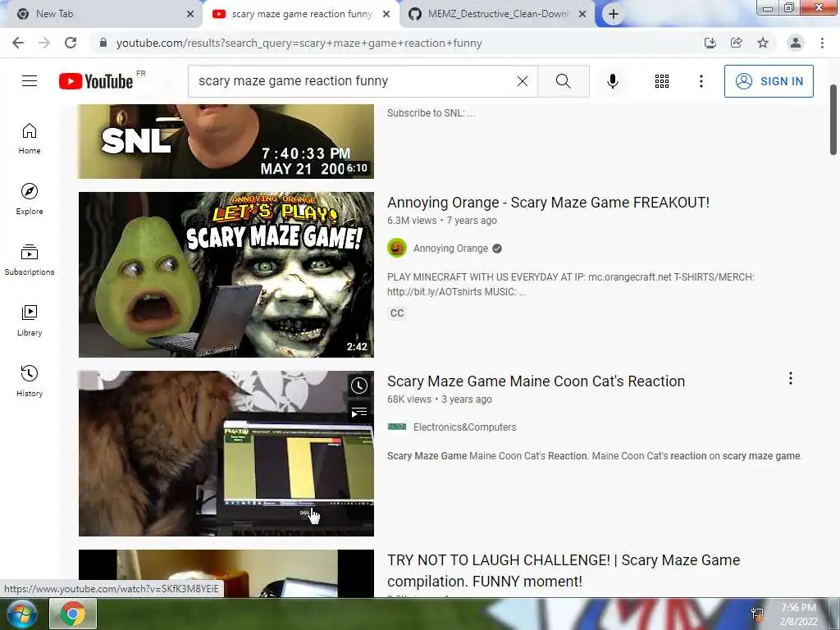Start voice search with microphone icon
840x630 pixels.
(613, 81)
